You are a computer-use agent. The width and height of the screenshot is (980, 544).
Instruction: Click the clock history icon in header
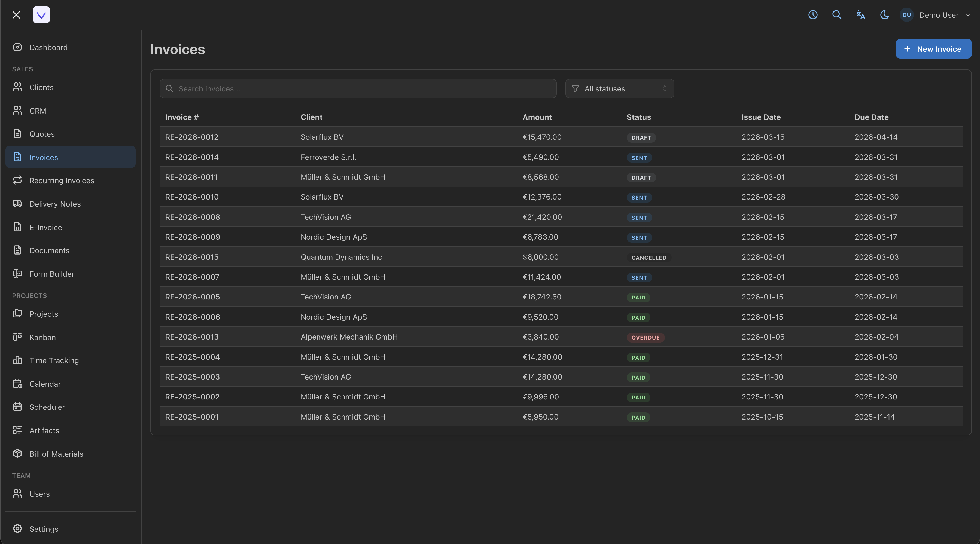click(813, 15)
